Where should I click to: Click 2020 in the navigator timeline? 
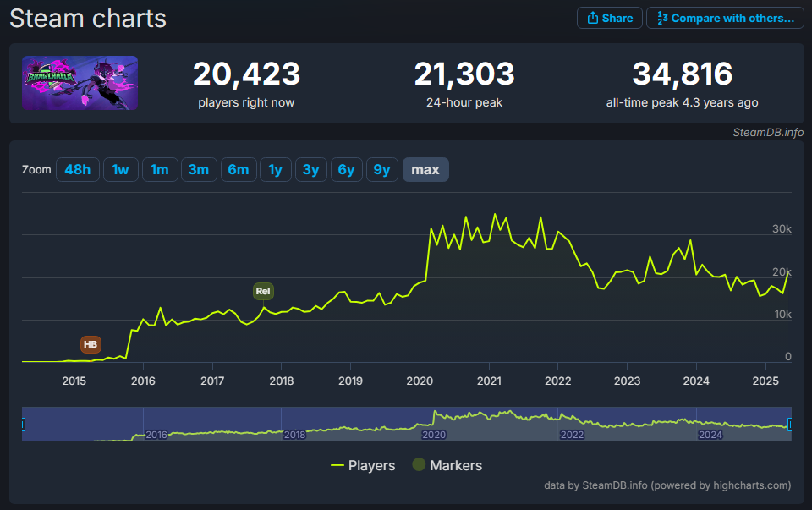(434, 435)
